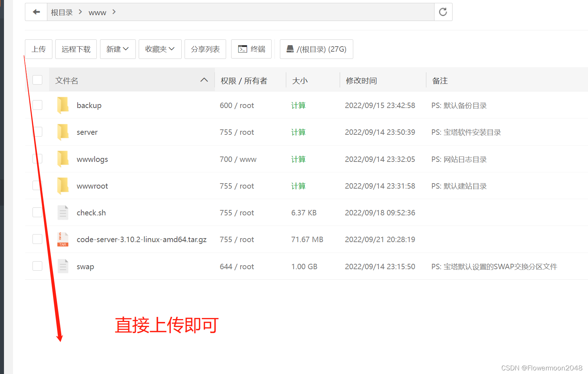Edit remark PS: 宝塔软件安装目录

click(x=466, y=132)
